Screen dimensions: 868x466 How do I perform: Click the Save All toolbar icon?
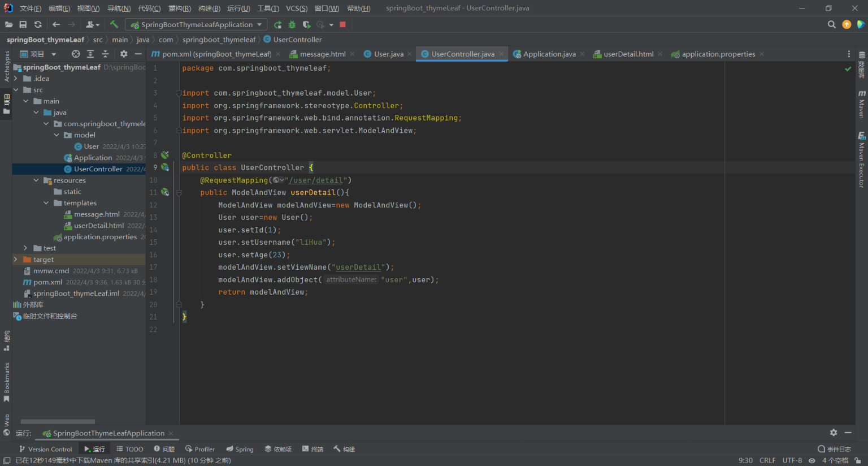23,24
